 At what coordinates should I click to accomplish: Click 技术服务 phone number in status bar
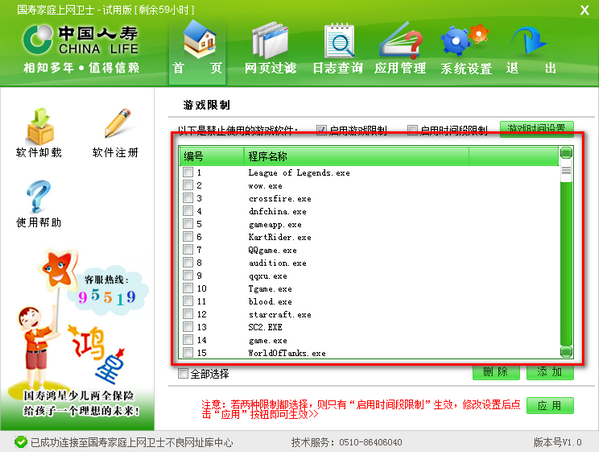[346, 442]
